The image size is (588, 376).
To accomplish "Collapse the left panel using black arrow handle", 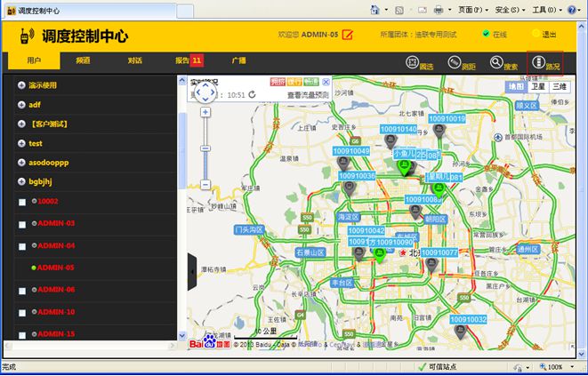I will (x=191, y=271).
